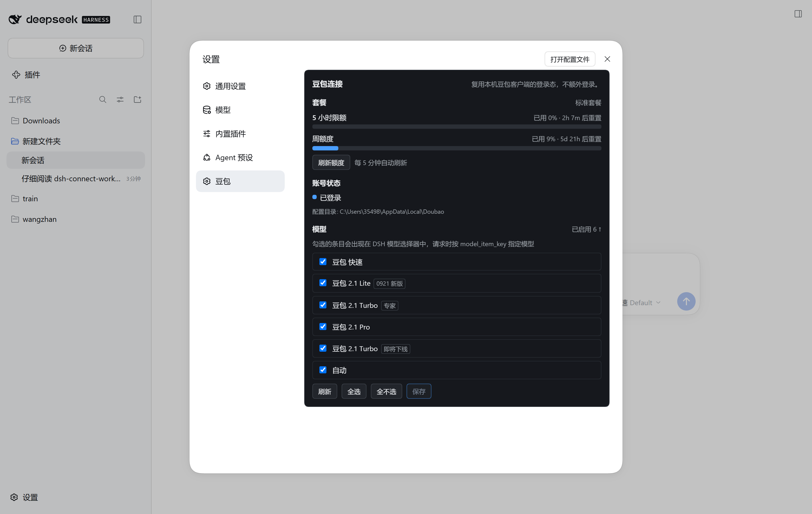Click the 配置目录 path text
This screenshot has width=812, height=514.
click(x=378, y=212)
